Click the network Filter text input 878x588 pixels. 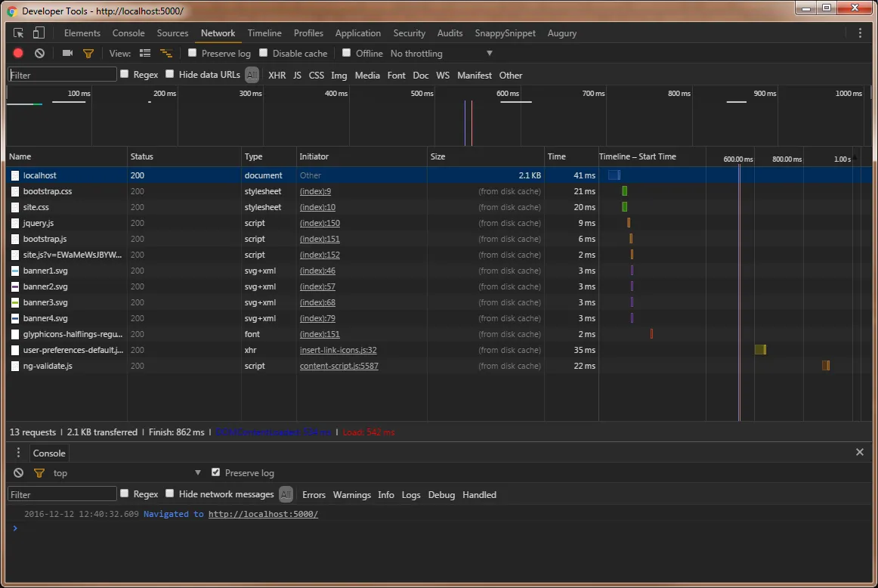click(63, 75)
